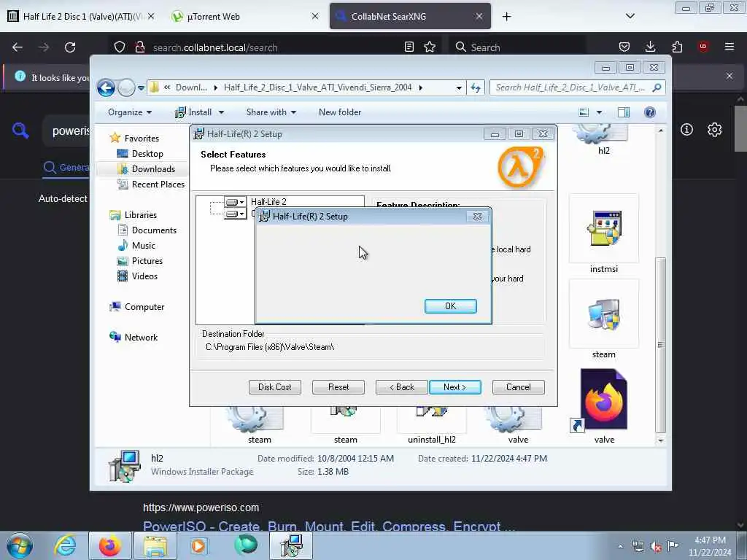Click the list all tabs chevron
Image resolution: width=747 pixels, height=560 pixels.
click(630, 16)
